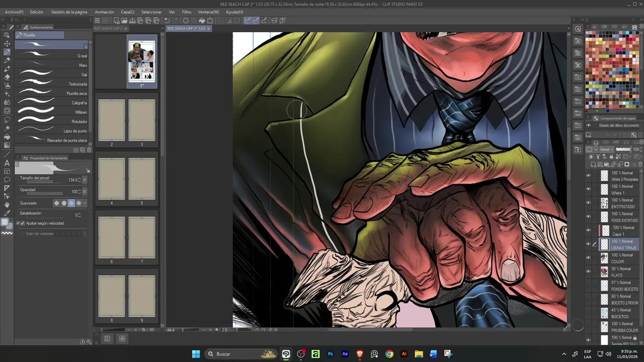Select the Fill bucket tool
The width and height of the screenshot is (644, 362).
click(x=7, y=137)
